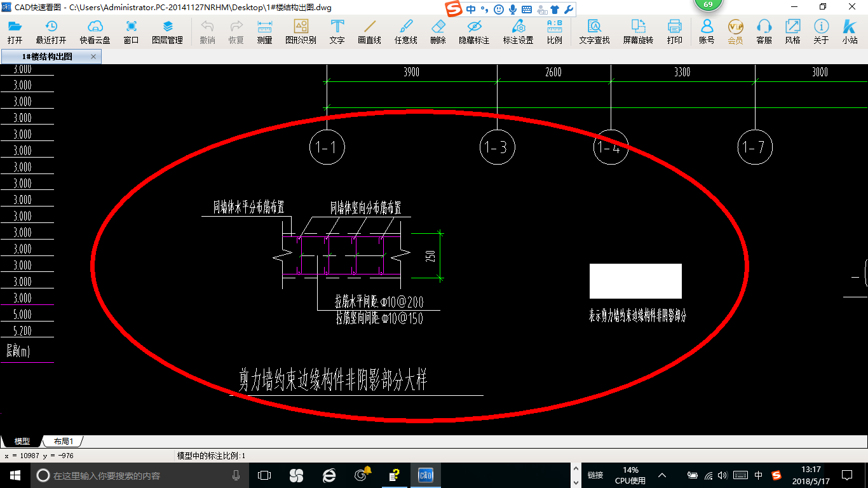Select the 3300 dimension text
868x488 pixels.
(682, 72)
